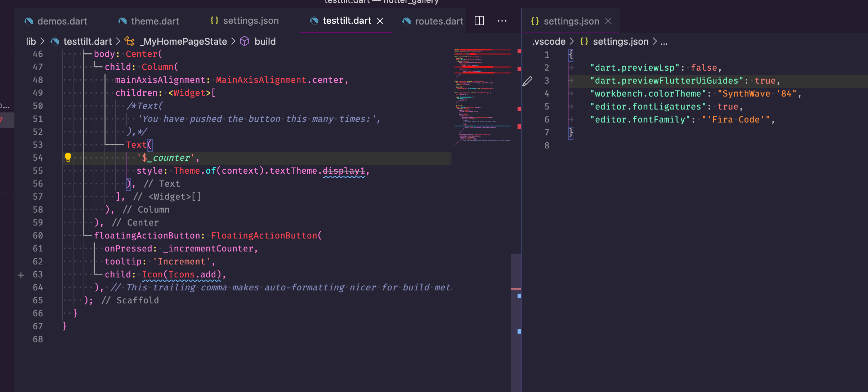Click the braces icon on left settings.json tab
The image size is (868, 392).
pyautogui.click(x=214, y=21)
